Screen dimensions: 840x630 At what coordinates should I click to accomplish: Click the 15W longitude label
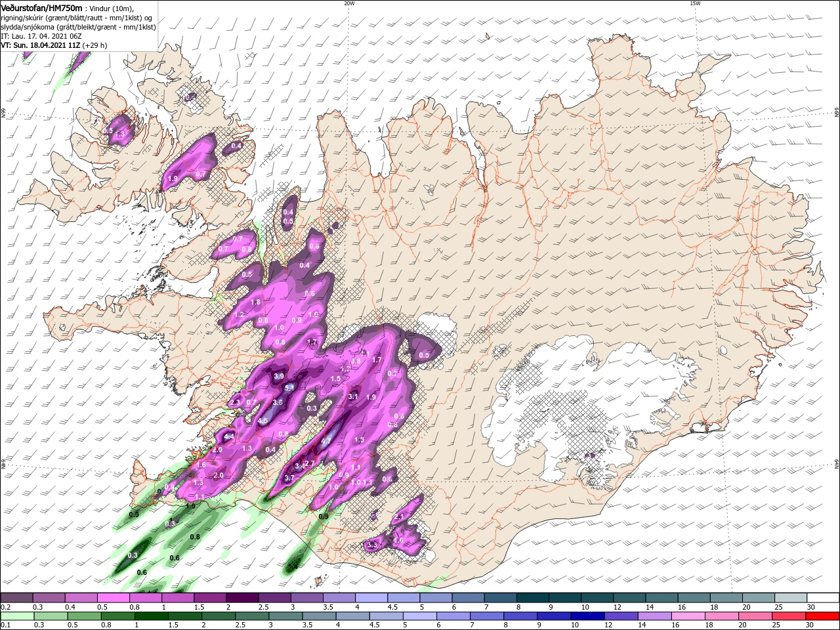[695, 3]
